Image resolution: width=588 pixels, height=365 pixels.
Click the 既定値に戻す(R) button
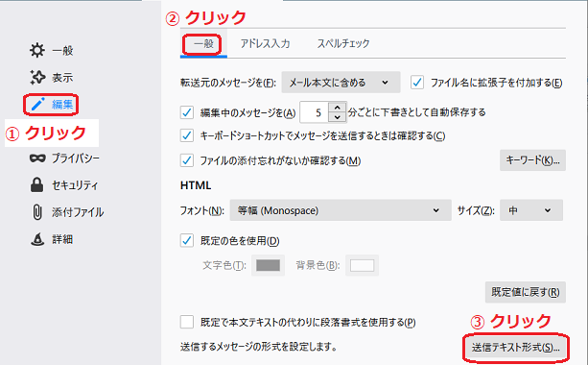526,292
